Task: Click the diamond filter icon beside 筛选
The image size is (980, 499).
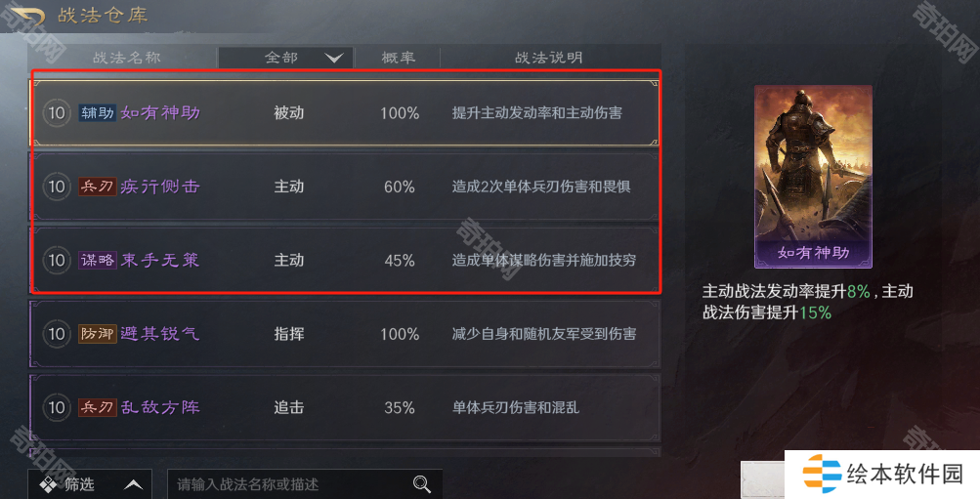Action: pos(48,484)
